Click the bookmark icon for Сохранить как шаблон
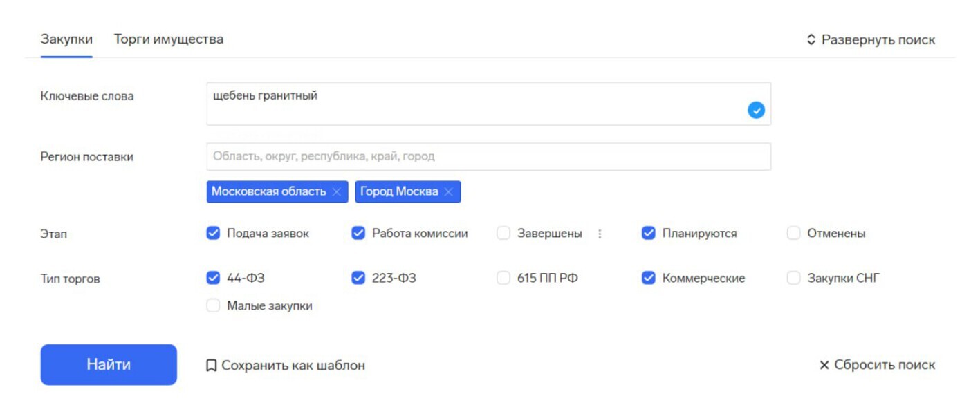980x414 pixels. tap(212, 366)
